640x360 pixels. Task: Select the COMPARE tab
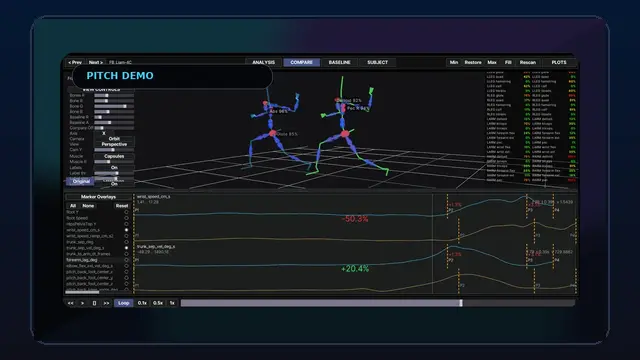coord(302,62)
